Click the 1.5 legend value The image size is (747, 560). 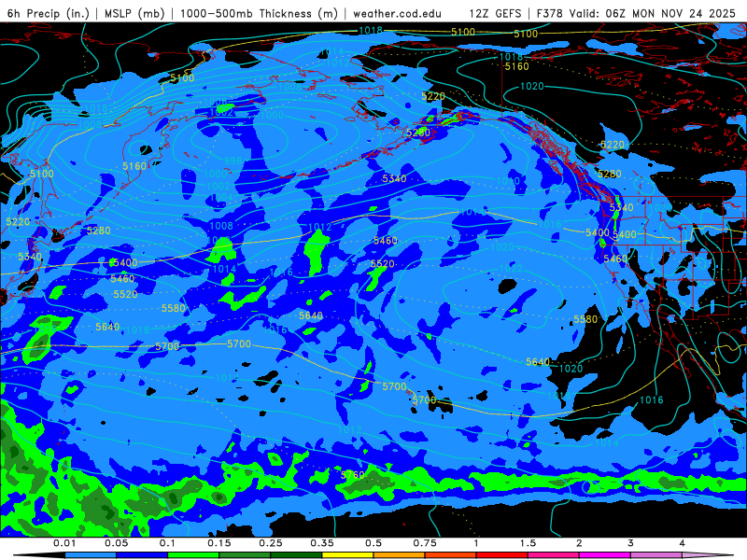pos(528,543)
